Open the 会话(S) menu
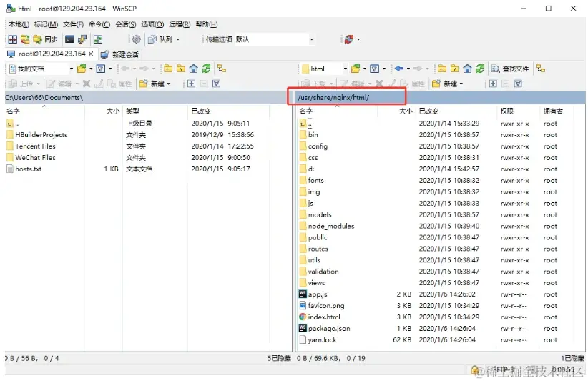Screen dimensions: 588x383 [126, 25]
